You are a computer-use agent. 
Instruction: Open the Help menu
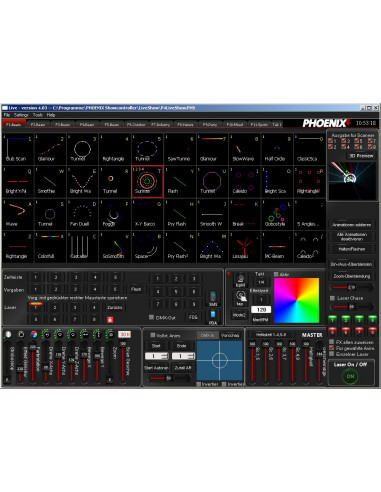coord(51,115)
